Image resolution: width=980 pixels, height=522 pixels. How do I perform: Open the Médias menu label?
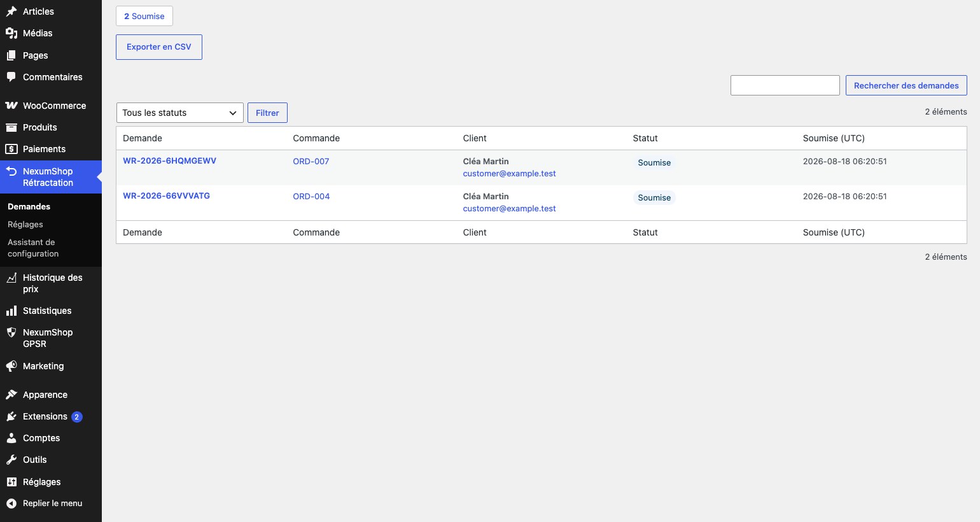[x=38, y=33]
